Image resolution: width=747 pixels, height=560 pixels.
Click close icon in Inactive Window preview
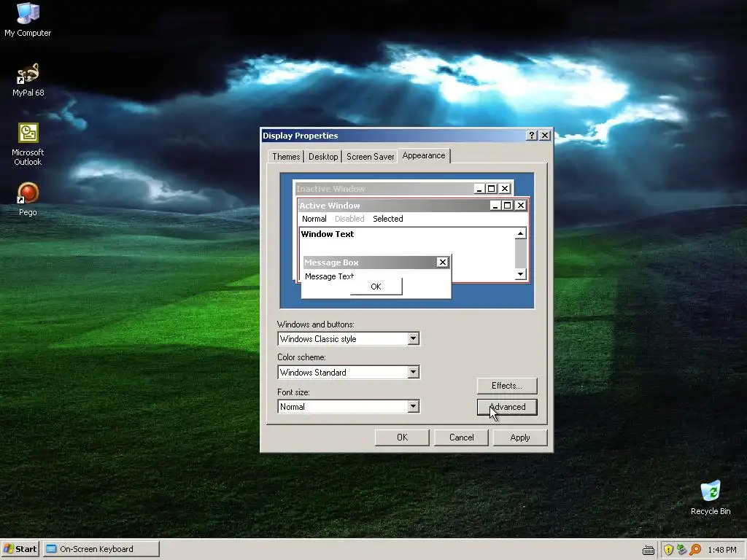(x=505, y=189)
